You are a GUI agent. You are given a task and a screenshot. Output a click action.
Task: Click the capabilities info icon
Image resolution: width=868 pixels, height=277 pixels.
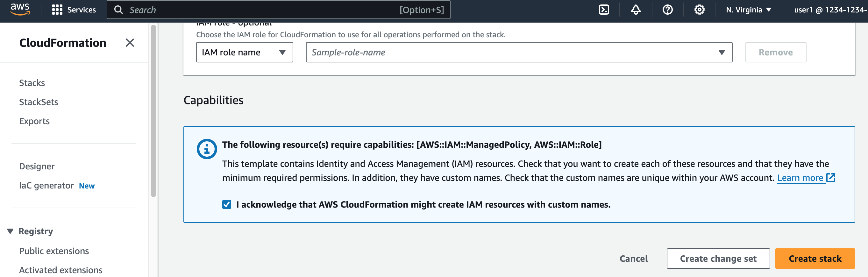pos(207,149)
